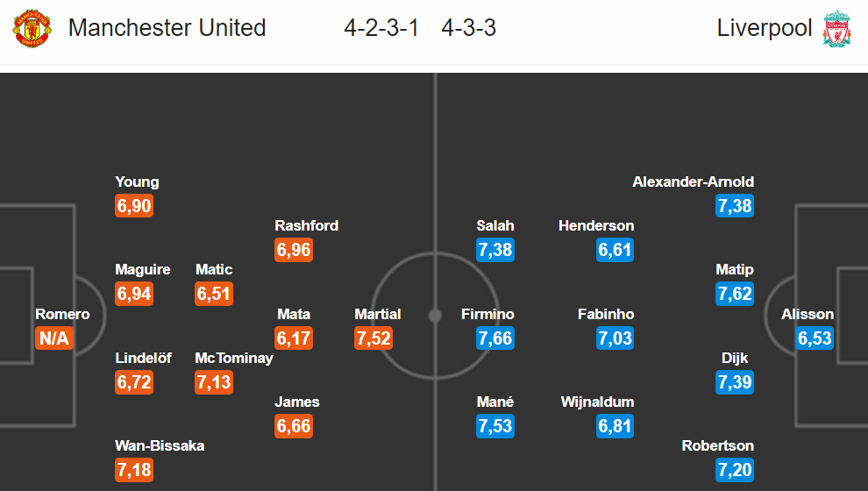This screenshot has height=491, width=868.
Task: Open the Liverpool team link
Action: [765, 28]
